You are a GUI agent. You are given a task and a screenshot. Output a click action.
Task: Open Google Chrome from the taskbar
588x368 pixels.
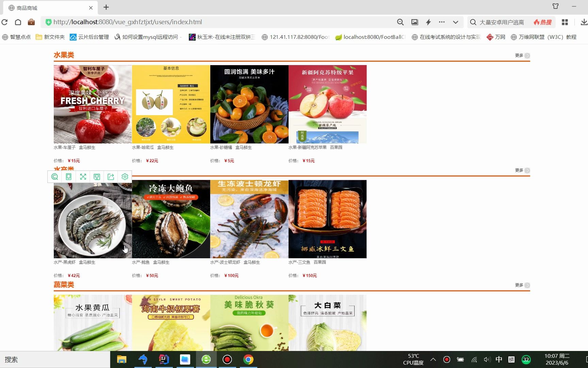248,359
